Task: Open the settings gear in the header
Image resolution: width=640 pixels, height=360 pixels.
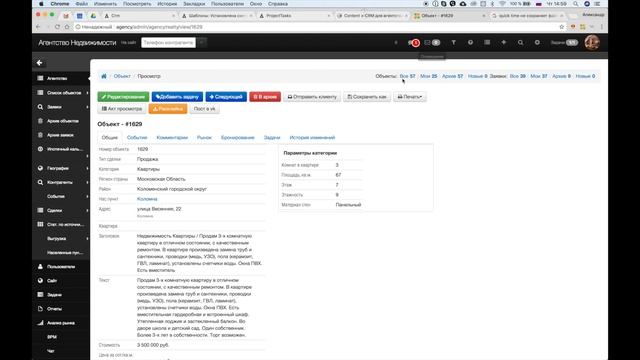Action: (537, 42)
